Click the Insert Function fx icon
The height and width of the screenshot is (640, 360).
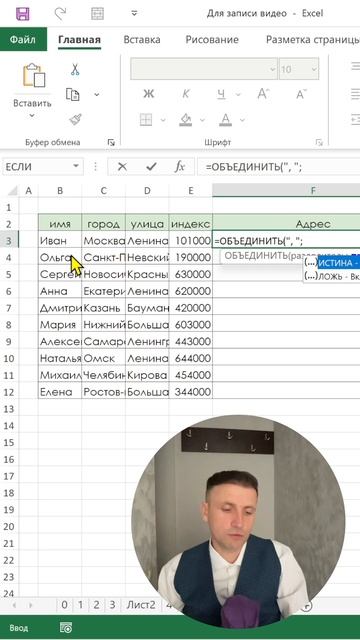click(x=180, y=167)
